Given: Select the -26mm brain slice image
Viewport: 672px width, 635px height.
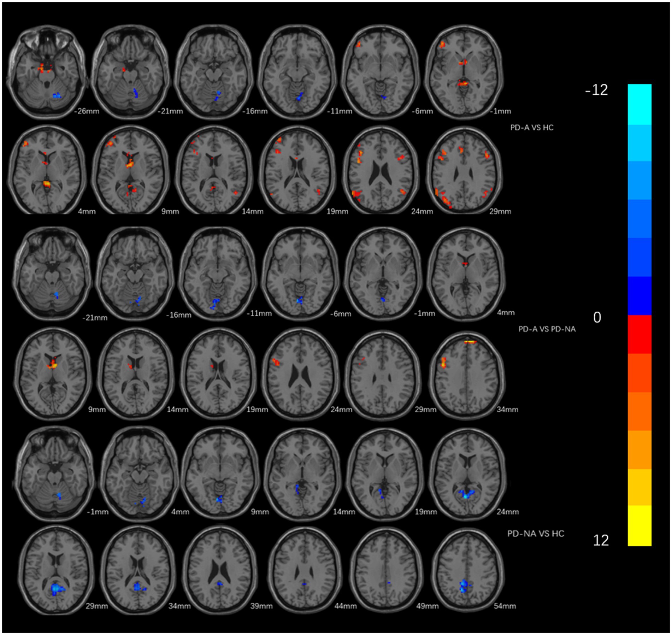Looking at the screenshot, I should (x=47, y=72).
